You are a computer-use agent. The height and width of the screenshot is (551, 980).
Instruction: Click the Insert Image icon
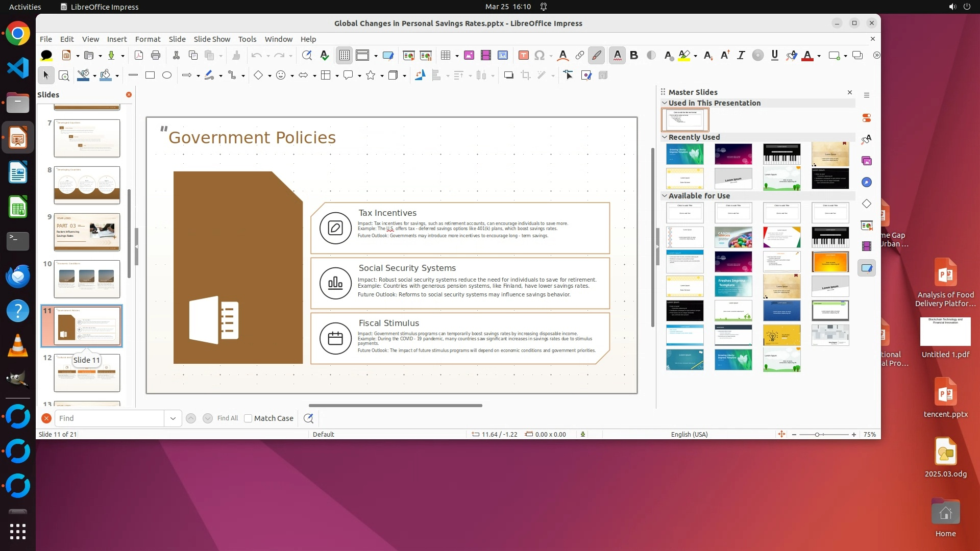(x=469, y=55)
